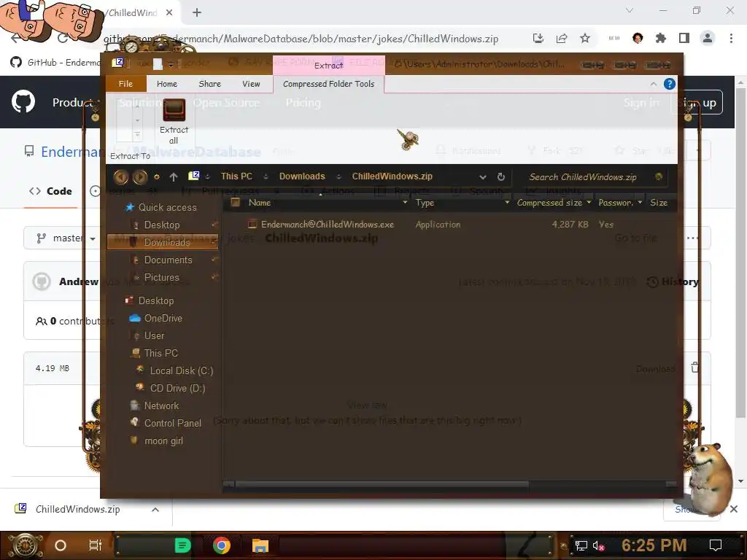747x560 pixels.
Task: Click Chrome address bar URL
Action: [x=301, y=39]
